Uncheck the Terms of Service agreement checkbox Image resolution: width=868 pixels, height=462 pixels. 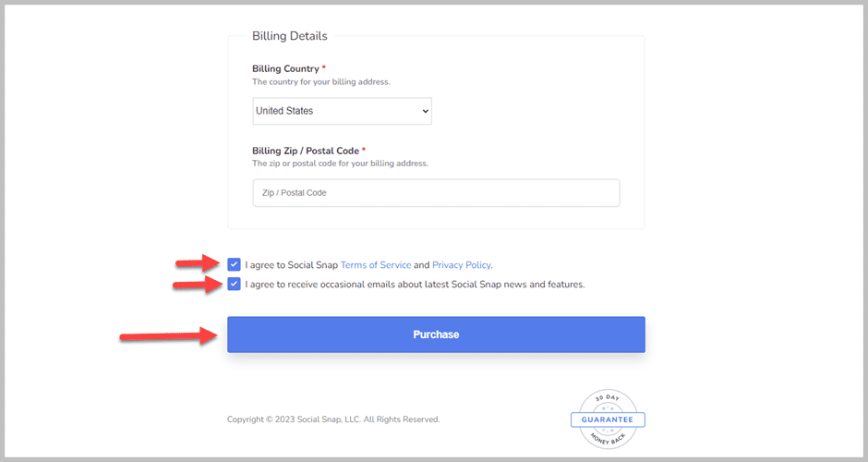[234, 265]
